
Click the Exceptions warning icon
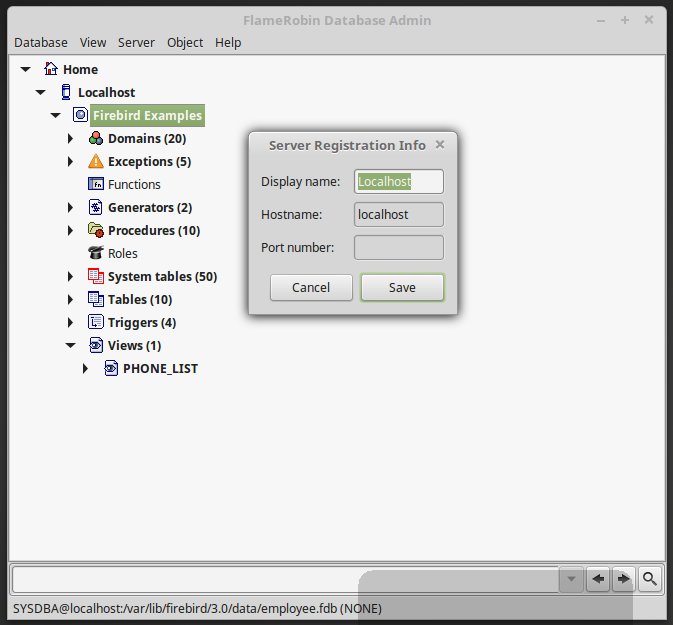96,162
